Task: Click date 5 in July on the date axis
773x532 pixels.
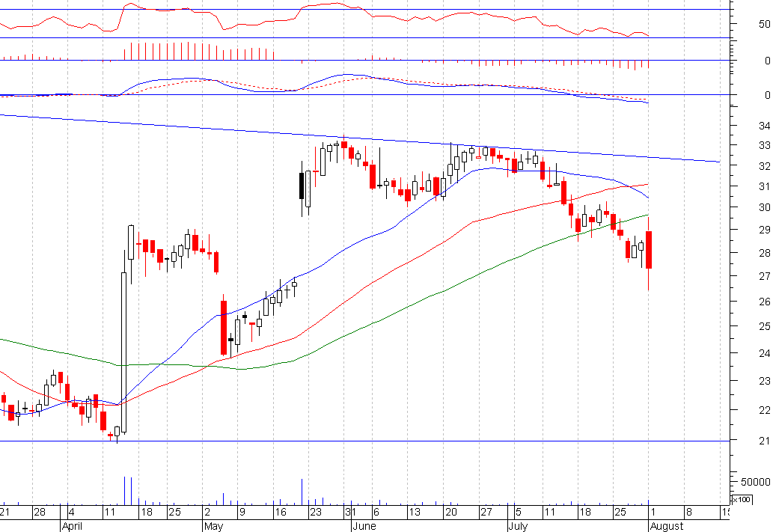Action: click(518, 512)
